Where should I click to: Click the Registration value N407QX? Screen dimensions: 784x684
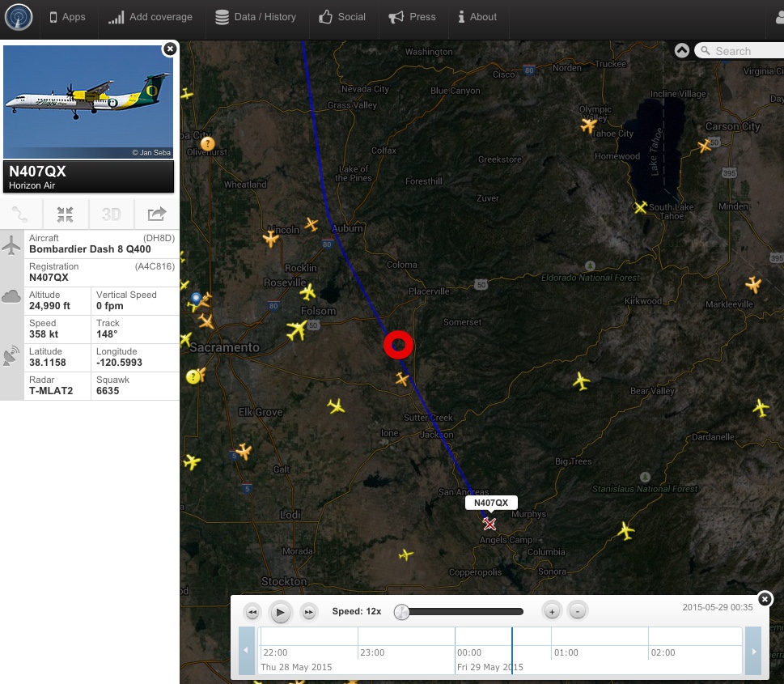(x=49, y=278)
